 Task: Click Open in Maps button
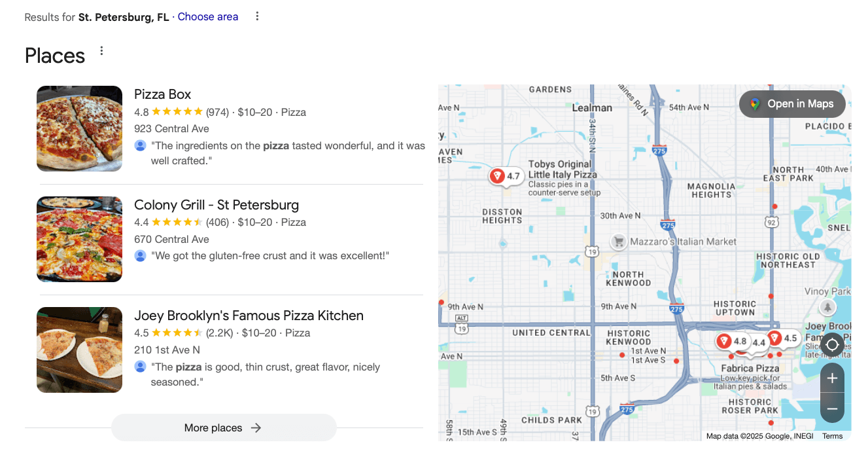[792, 104]
